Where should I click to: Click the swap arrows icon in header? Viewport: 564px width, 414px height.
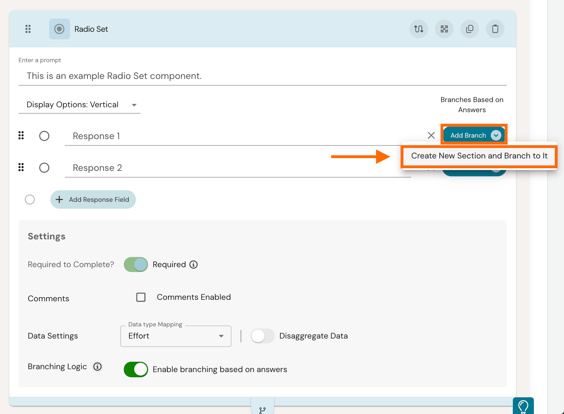click(419, 29)
